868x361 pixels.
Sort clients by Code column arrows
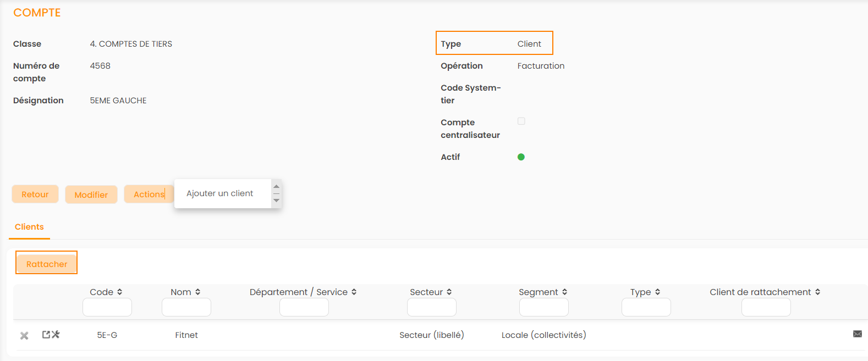(119, 292)
